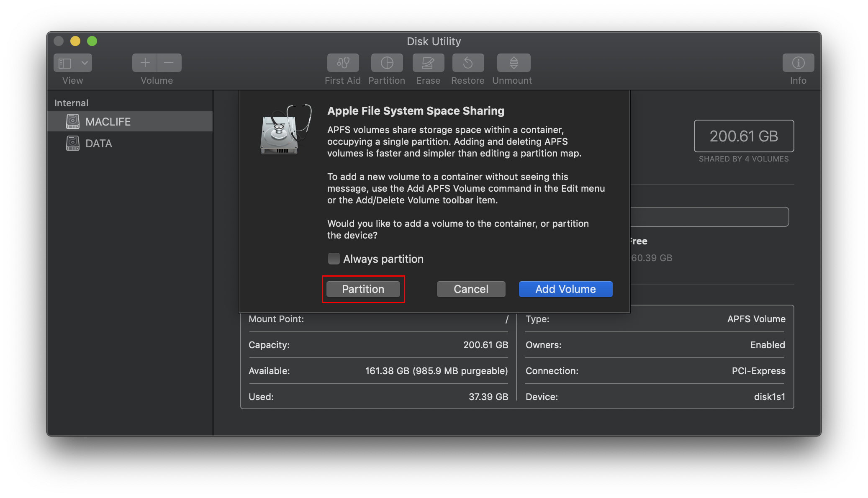Open the View dropdown chevron
Viewport: 868px width, 498px height.
pyautogui.click(x=85, y=63)
